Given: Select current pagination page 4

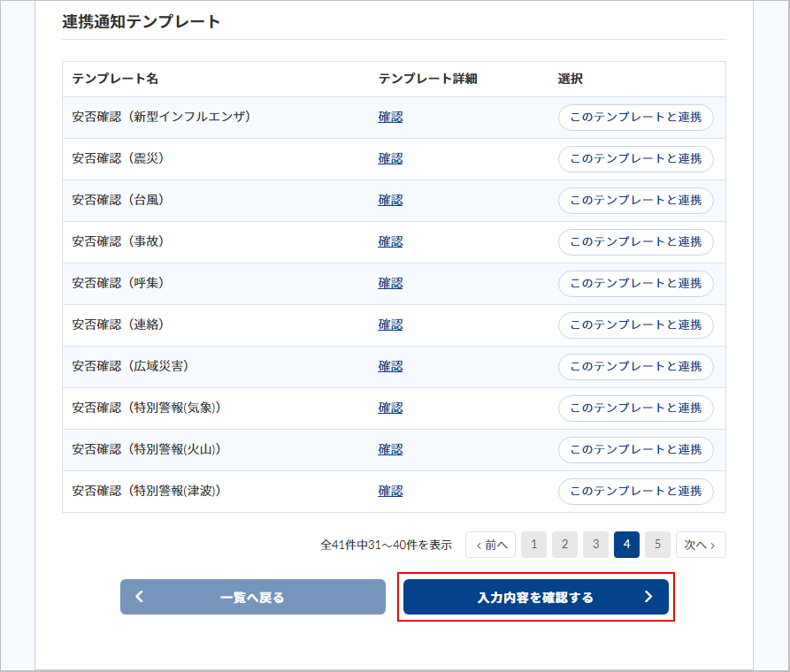Looking at the screenshot, I should pos(626,545).
